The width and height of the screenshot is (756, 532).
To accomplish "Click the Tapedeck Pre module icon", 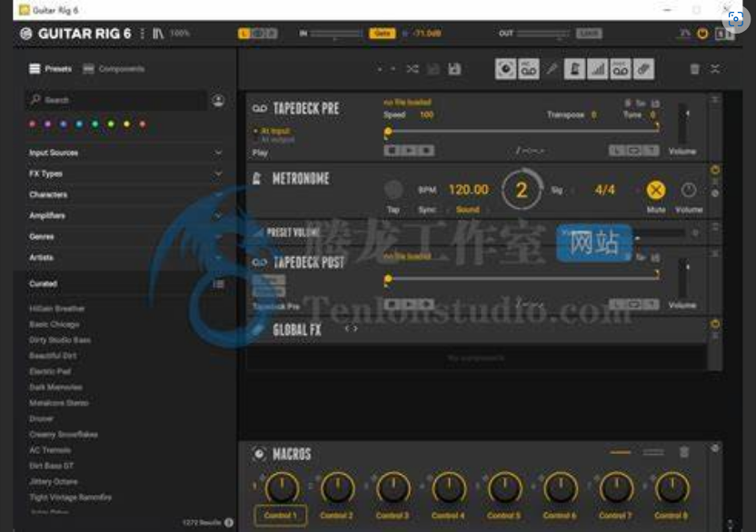I will [259, 108].
